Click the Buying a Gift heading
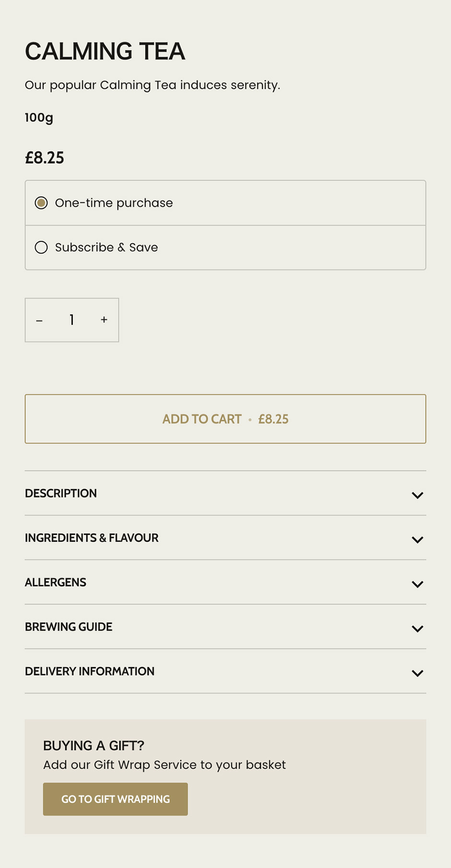 tap(94, 746)
